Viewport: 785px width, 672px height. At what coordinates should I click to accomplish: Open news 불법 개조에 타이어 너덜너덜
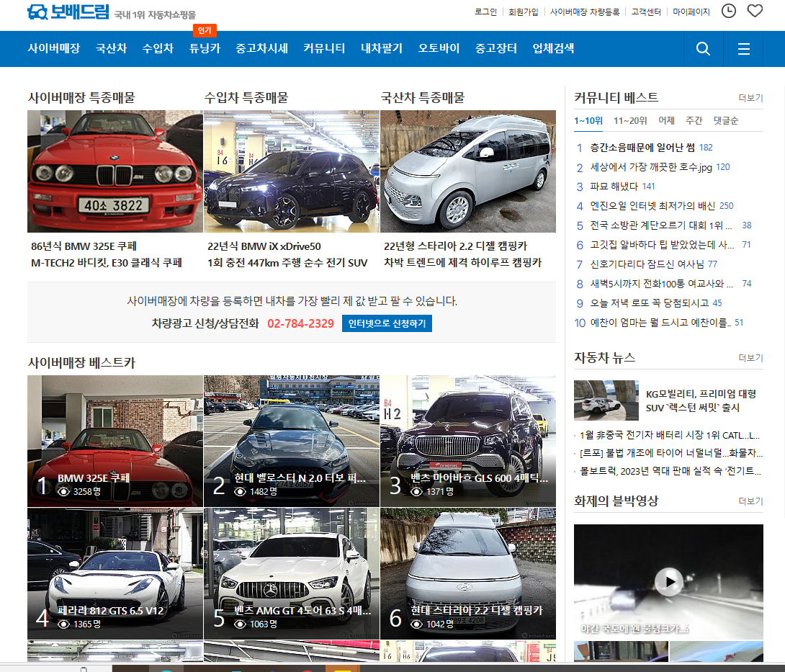pos(671,453)
